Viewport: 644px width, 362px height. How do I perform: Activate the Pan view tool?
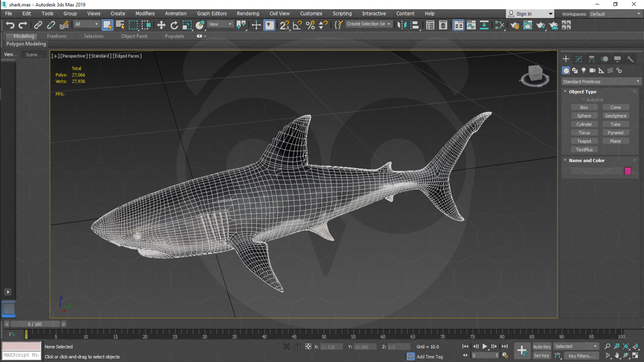coord(617,355)
